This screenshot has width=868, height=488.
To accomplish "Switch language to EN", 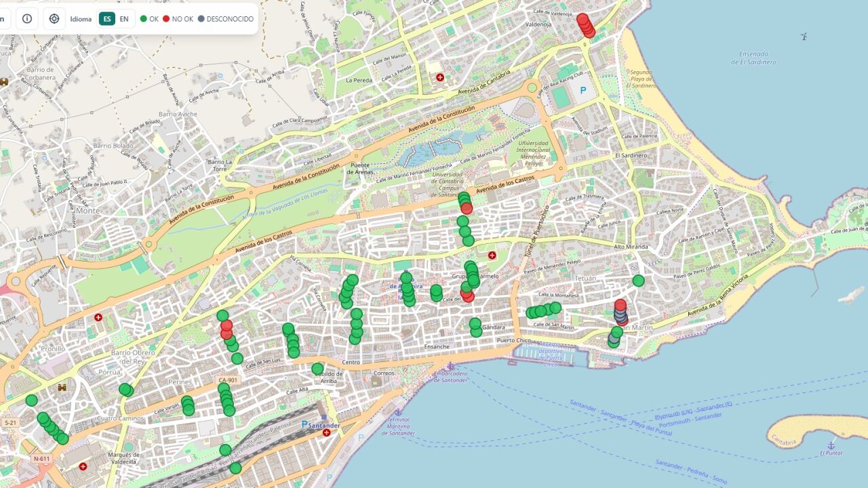I will (124, 19).
